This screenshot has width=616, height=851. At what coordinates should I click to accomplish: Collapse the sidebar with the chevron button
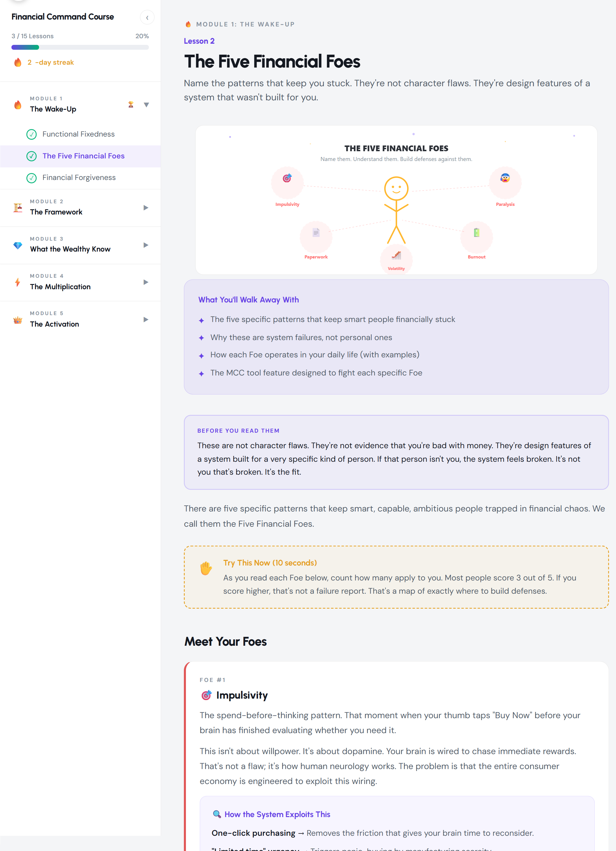147,17
